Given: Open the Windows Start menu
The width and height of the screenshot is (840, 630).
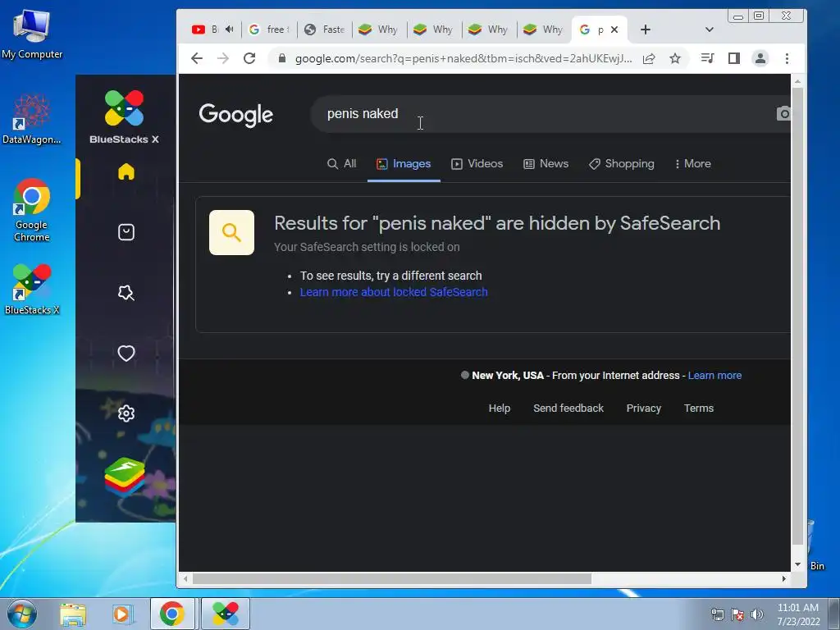Looking at the screenshot, I should (x=21, y=614).
